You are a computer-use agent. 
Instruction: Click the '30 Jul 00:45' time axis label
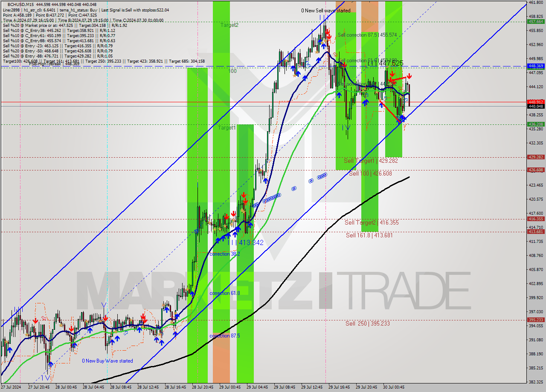(393, 388)
